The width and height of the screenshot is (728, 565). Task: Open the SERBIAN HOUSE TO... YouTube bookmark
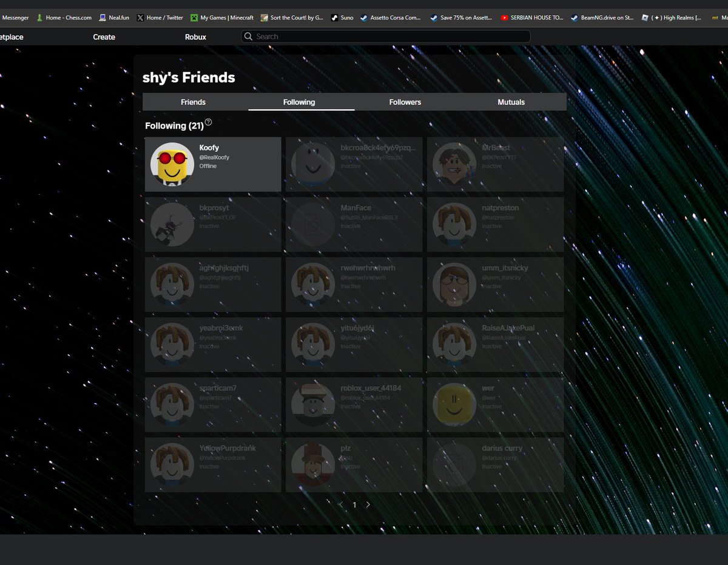pos(532,18)
